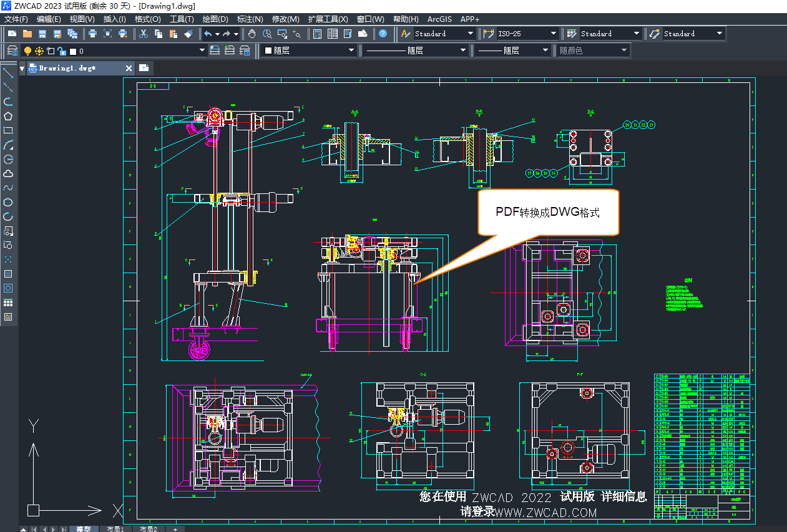Select the Line drawing tool
This screenshot has width=787, height=532.
click(8, 73)
